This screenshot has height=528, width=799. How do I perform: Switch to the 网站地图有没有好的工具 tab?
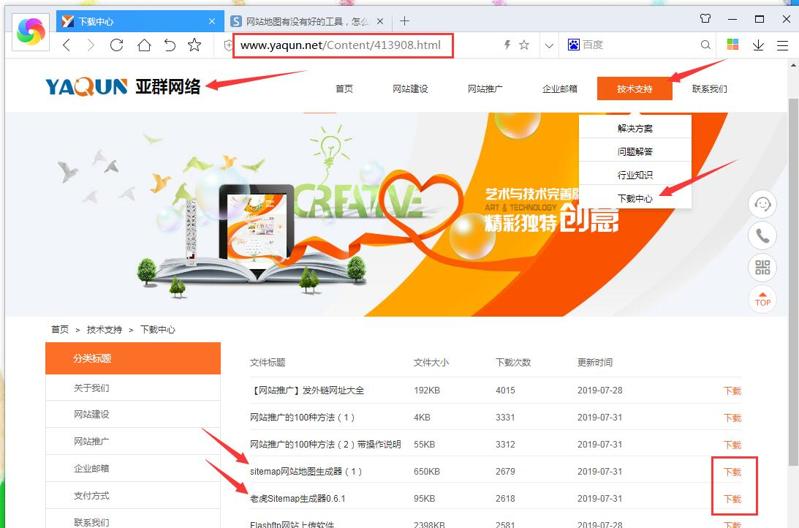[307, 21]
